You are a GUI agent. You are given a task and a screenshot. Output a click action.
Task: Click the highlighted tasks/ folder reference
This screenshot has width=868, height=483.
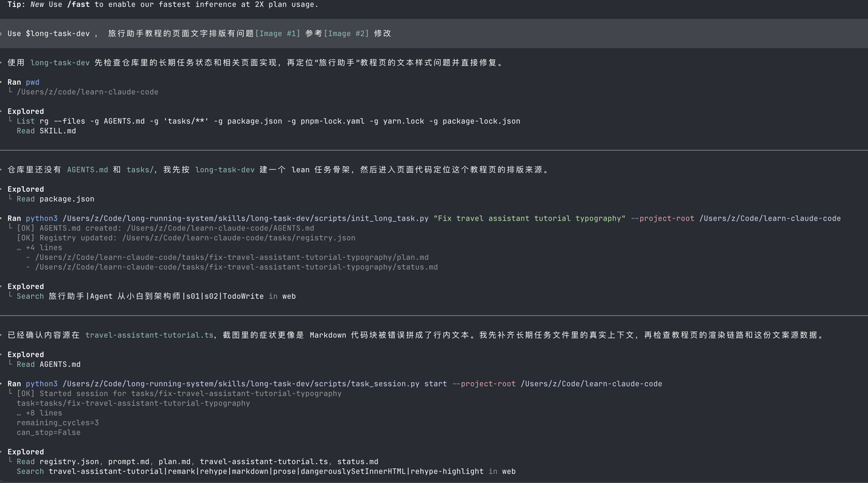pyautogui.click(x=140, y=170)
